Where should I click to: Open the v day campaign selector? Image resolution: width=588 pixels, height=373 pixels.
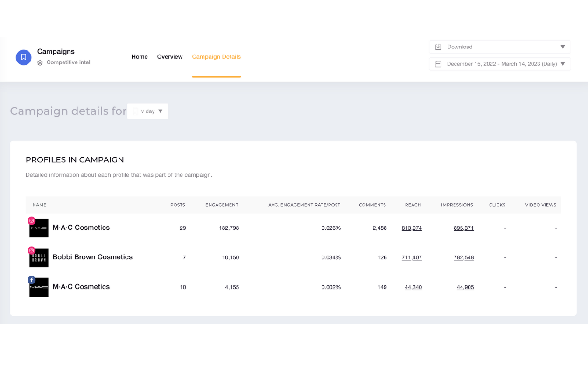coord(148,111)
